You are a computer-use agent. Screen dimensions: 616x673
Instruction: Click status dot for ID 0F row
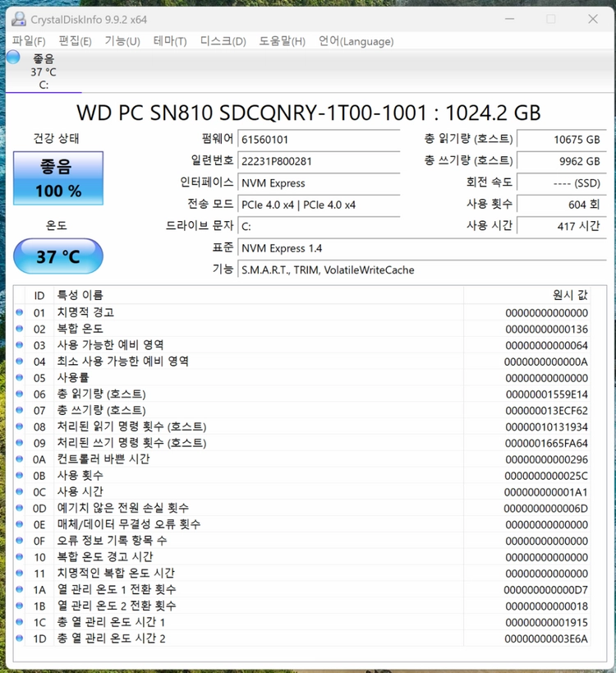pyautogui.click(x=20, y=541)
